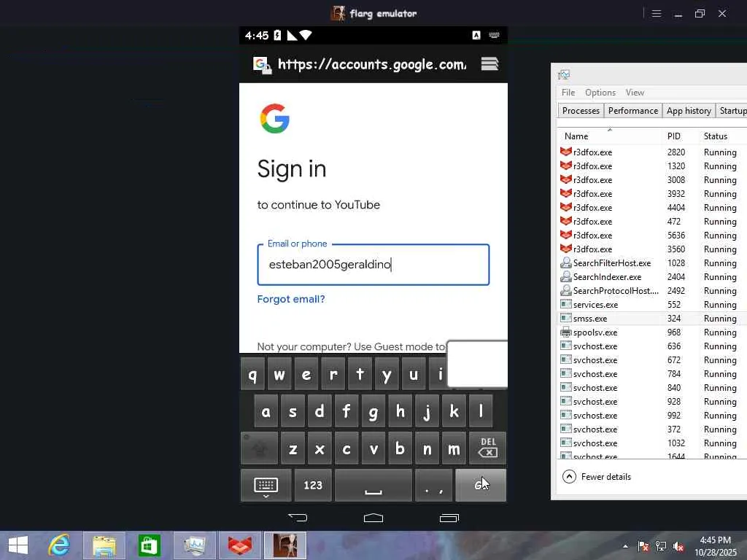The image size is (747, 560).
Task: Sort by the Name column header
Action: [x=610, y=136]
